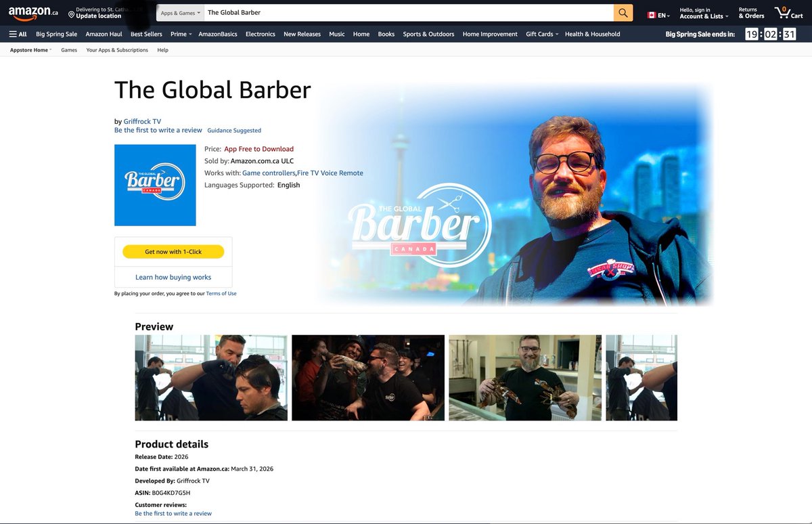Click the location pin Update location
Image resolution: width=812 pixels, height=524 pixels.
(x=95, y=13)
